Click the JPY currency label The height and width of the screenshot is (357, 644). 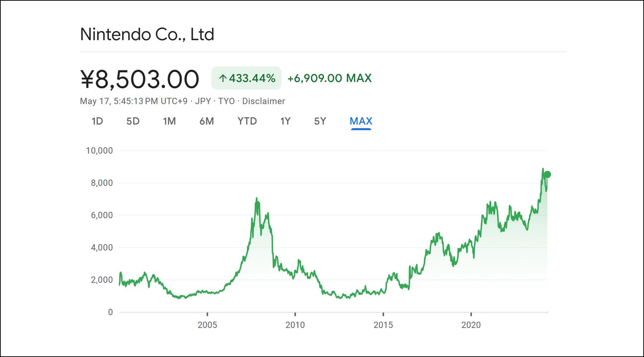(203, 101)
